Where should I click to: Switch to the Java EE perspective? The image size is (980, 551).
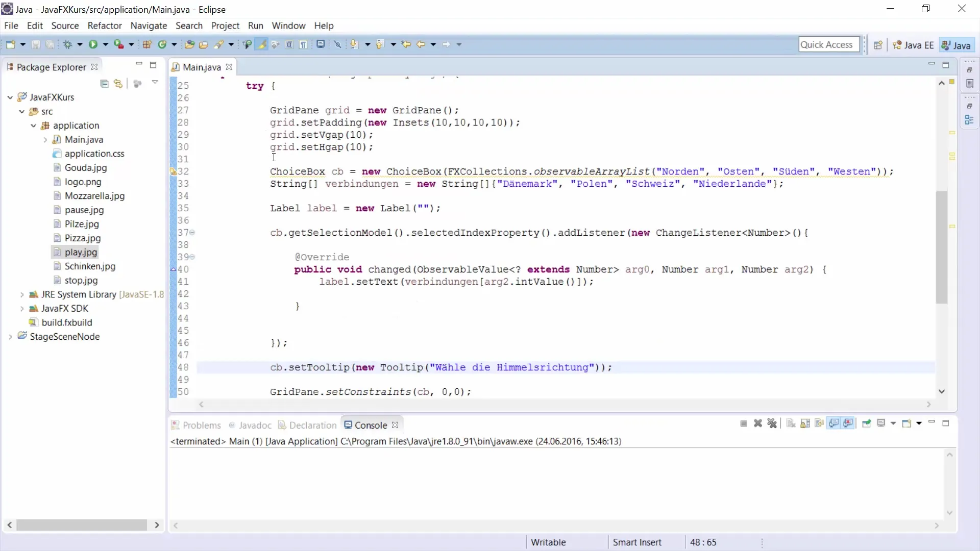click(x=913, y=45)
